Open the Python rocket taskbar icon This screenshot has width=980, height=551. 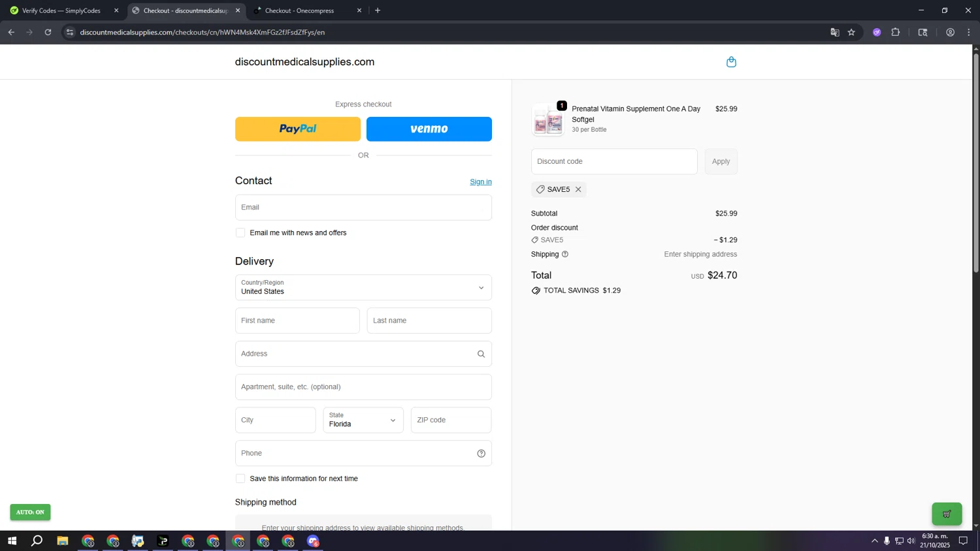coord(138,541)
